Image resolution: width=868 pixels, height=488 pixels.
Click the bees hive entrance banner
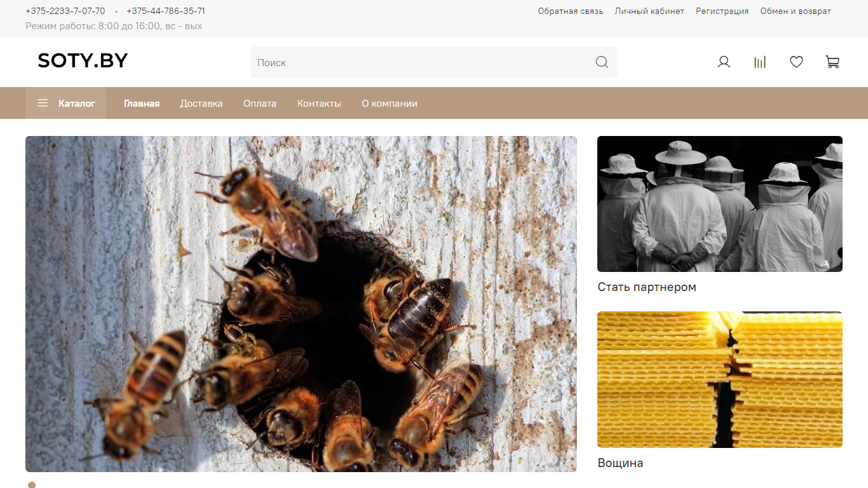point(301,304)
